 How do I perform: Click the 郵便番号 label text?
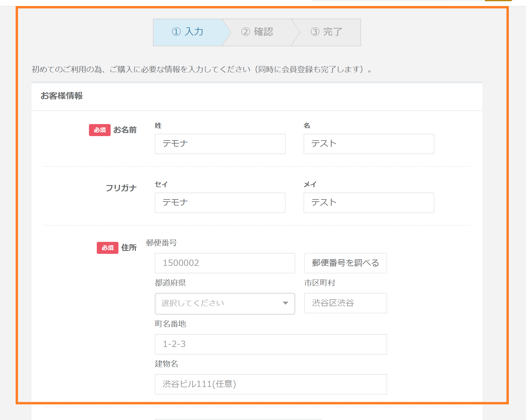[161, 243]
